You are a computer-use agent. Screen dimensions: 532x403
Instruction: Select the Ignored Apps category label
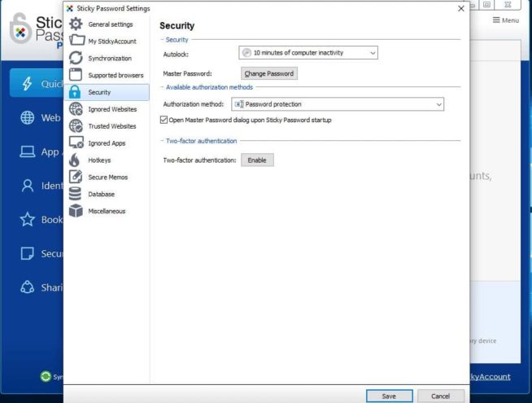[107, 143]
